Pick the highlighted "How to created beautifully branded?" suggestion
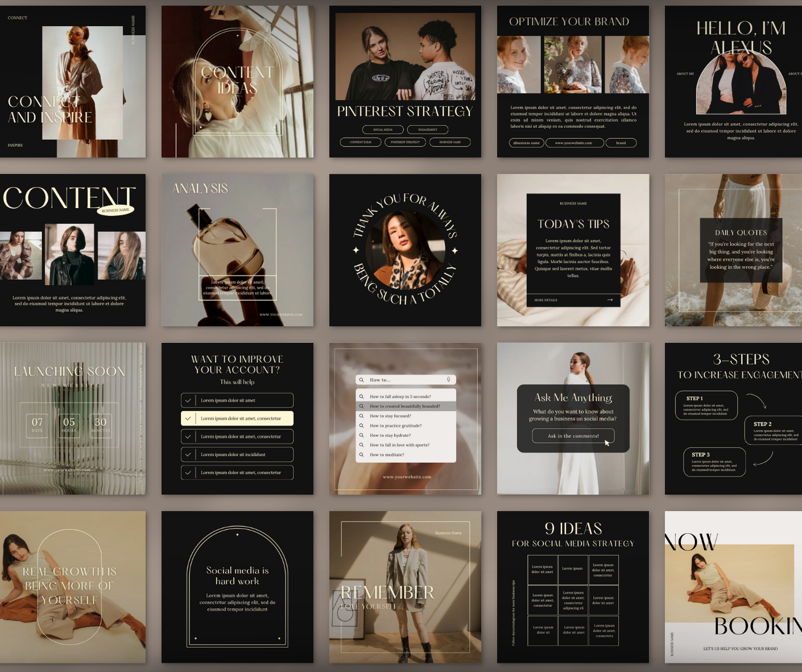802x672 pixels. (405, 406)
